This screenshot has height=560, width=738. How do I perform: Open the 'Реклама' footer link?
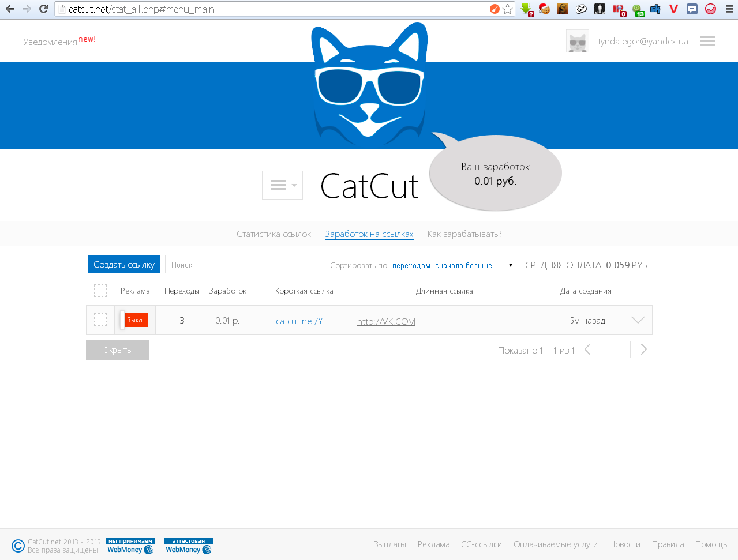pyautogui.click(x=433, y=544)
